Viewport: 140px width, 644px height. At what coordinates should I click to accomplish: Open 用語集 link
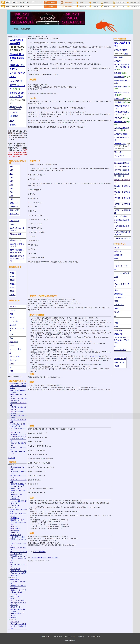coord(12,225)
